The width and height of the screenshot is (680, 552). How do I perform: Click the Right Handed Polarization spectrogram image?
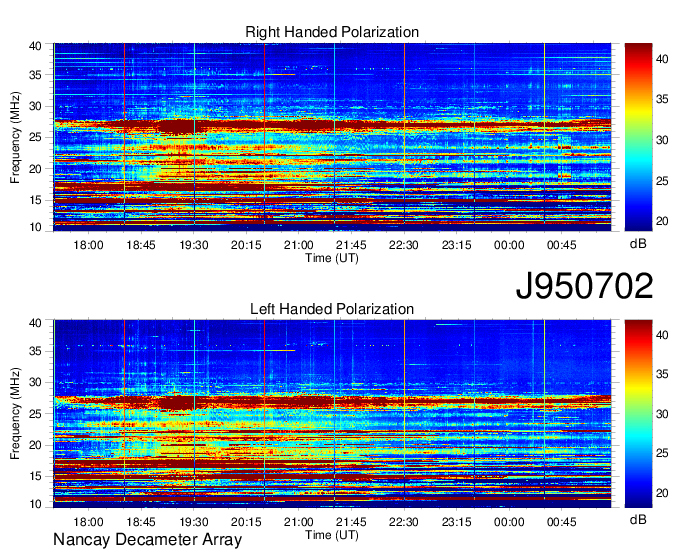point(332,137)
